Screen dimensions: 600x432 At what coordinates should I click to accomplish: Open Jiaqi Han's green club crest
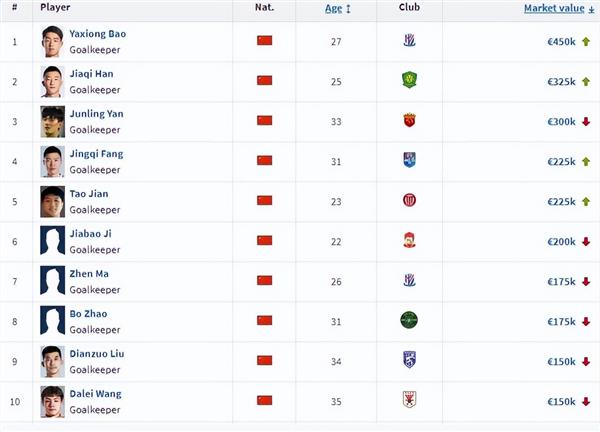[x=409, y=80]
